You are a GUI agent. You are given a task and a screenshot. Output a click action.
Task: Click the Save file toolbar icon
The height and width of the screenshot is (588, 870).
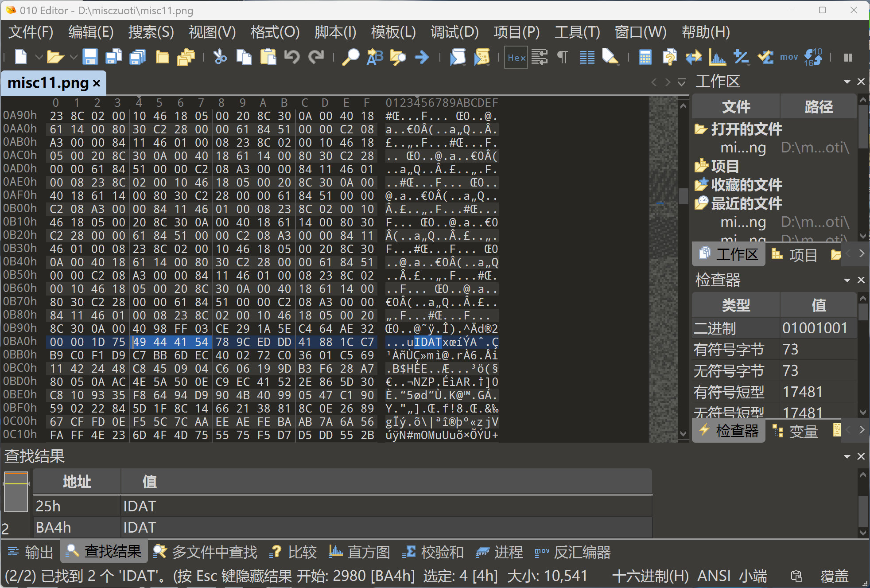[x=90, y=57]
